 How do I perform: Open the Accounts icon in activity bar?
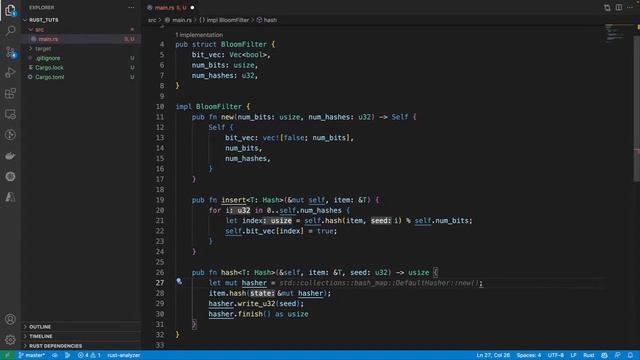point(10,319)
